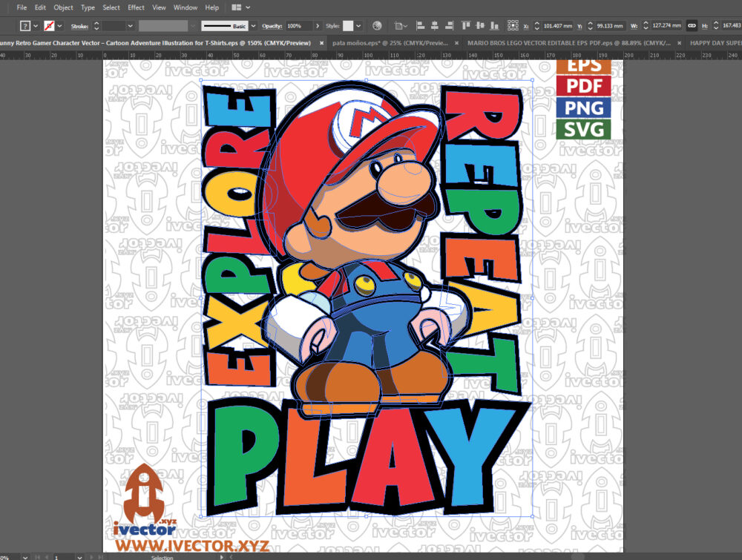Open the Object menu

(x=63, y=7)
